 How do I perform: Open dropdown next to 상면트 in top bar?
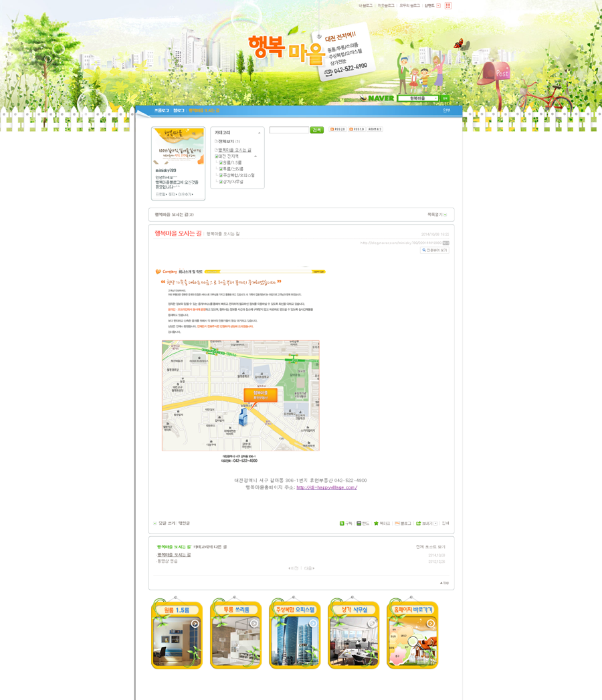[x=438, y=6]
